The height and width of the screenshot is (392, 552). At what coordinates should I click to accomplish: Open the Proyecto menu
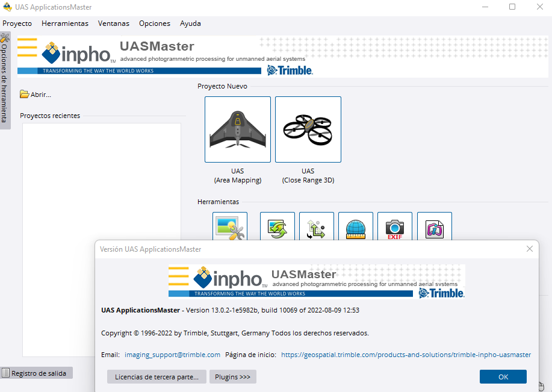pos(17,23)
